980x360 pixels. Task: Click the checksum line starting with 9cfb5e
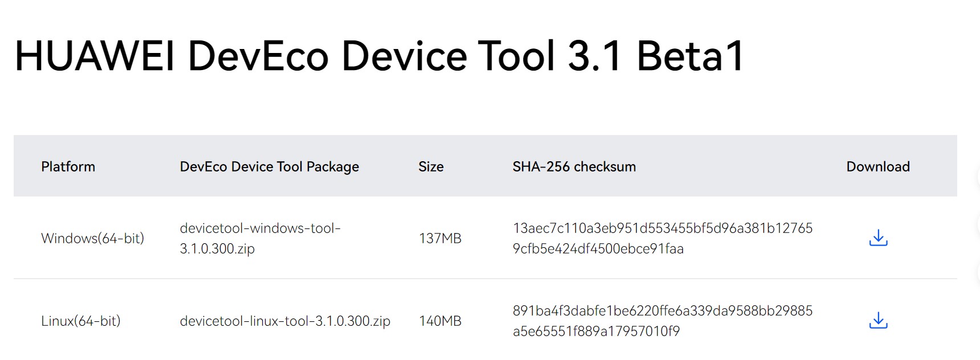click(597, 249)
